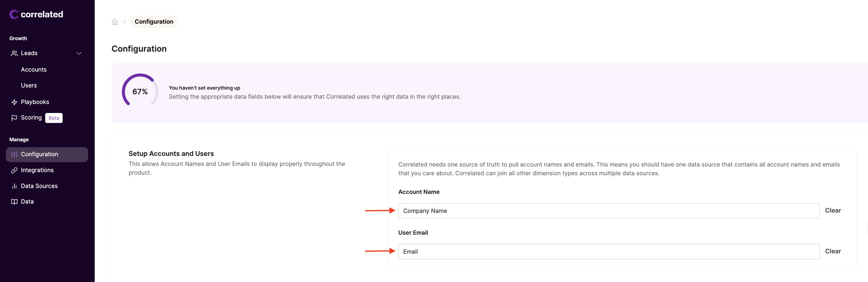Click the Correlated logo icon
The width and height of the screenshot is (868, 282).
click(14, 14)
